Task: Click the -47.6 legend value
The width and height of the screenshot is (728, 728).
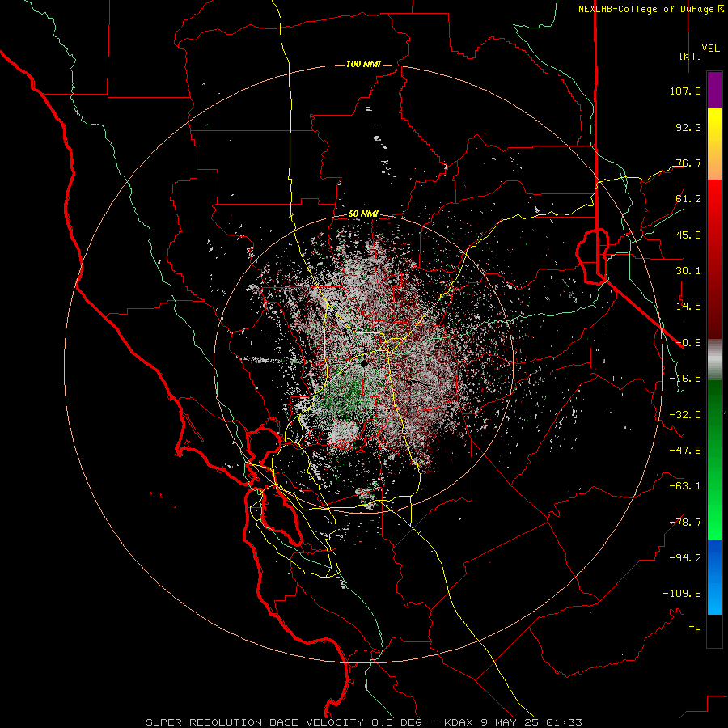Action: click(x=685, y=451)
